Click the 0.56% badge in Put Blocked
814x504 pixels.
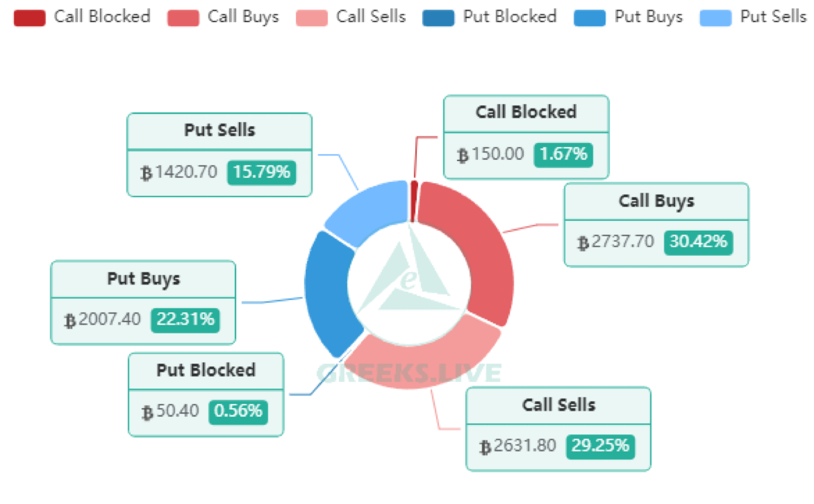coord(238,411)
